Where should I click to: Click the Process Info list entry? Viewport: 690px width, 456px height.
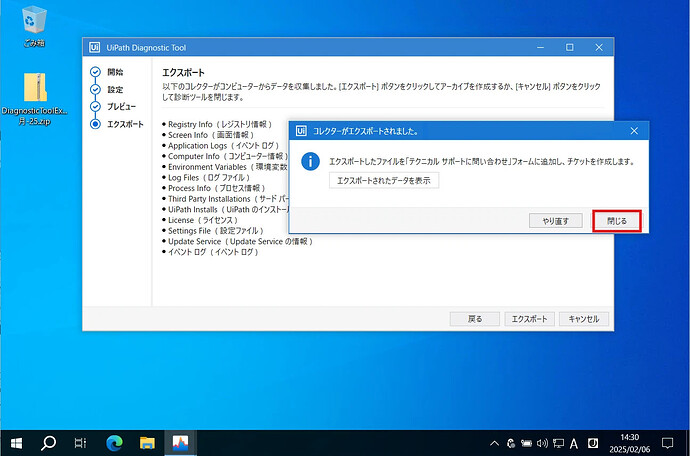tap(214, 188)
